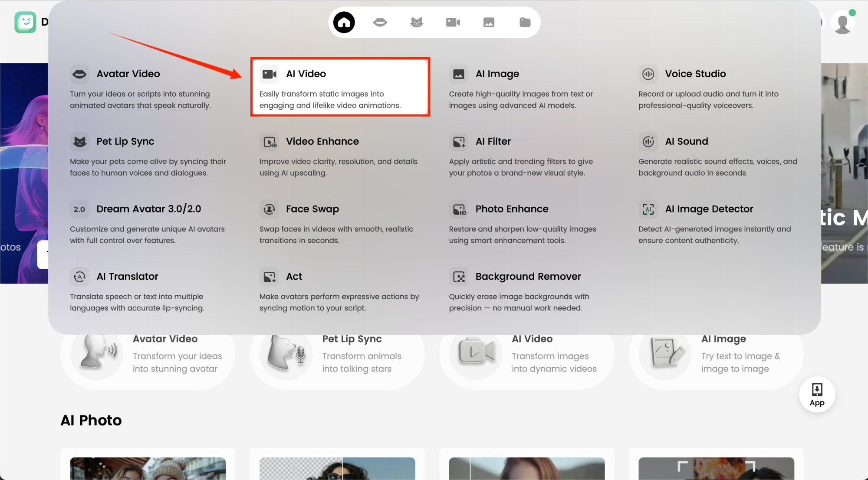Click the Background Remover option
This screenshot has width=868, height=480.
point(528,277)
